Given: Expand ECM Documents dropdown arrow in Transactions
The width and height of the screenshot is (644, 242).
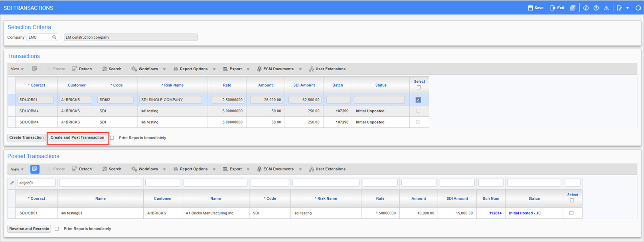Looking at the screenshot, I should (300, 69).
